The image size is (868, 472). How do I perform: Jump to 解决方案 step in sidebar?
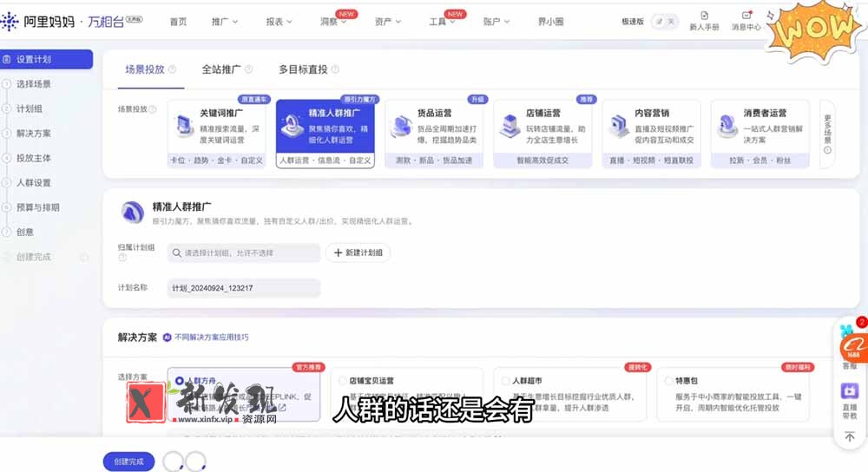33,134
